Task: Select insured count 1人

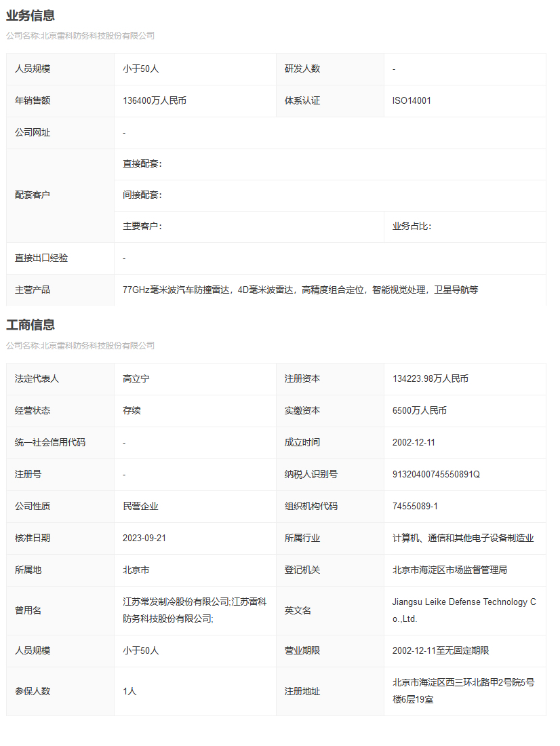Action: pos(129,692)
